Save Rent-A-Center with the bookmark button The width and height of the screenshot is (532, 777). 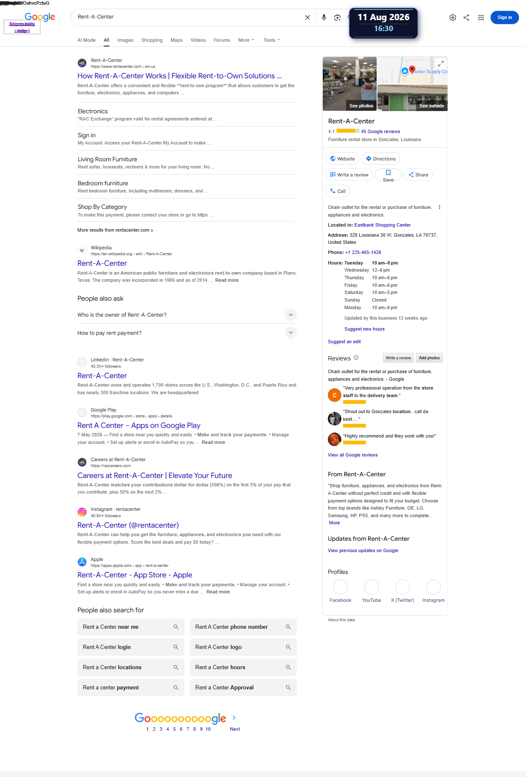[x=388, y=175]
